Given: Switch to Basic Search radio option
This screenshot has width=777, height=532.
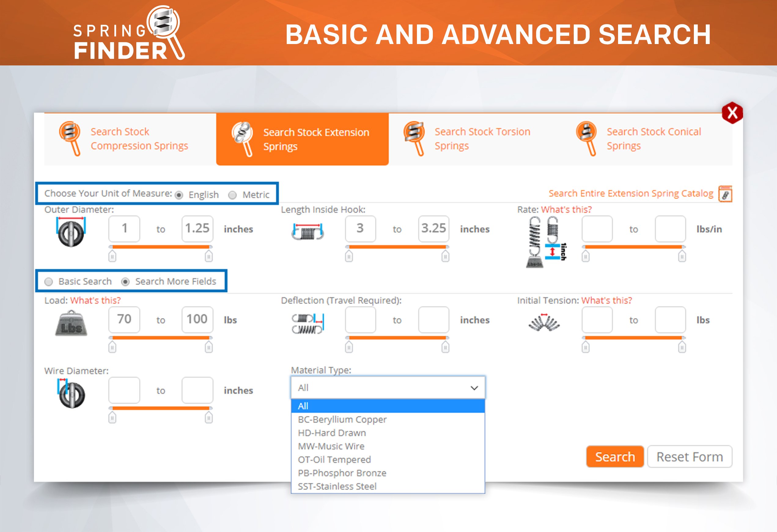Looking at the screenshot, I should pyautogui.click(x=49, y=282).
